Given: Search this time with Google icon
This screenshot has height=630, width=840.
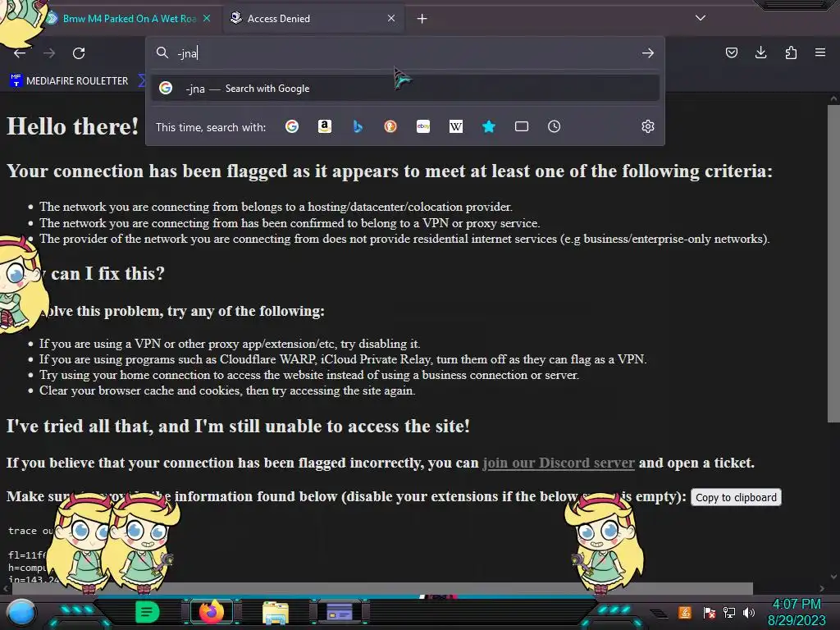Looking at the screenshot, I should click(x=292, y=126).
